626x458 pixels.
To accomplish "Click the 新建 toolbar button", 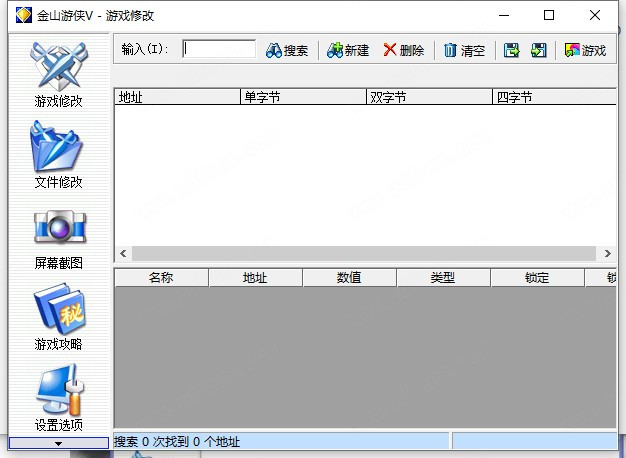I will point(348,50).
